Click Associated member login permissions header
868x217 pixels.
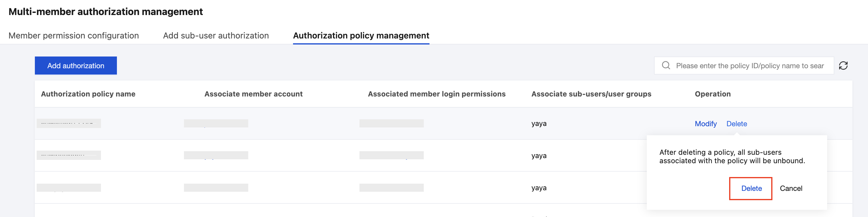pos(436,94)
